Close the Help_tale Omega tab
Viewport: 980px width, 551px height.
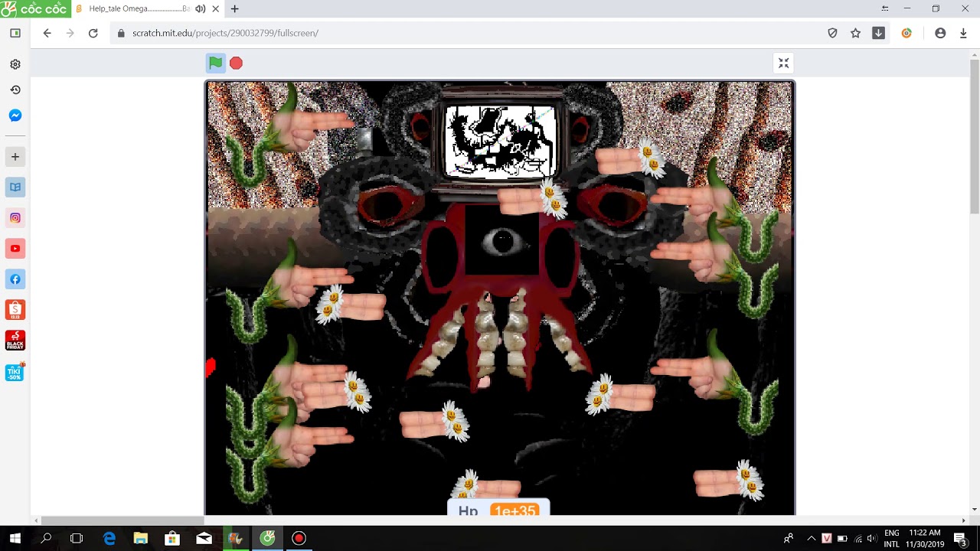(x=215, y=8)
